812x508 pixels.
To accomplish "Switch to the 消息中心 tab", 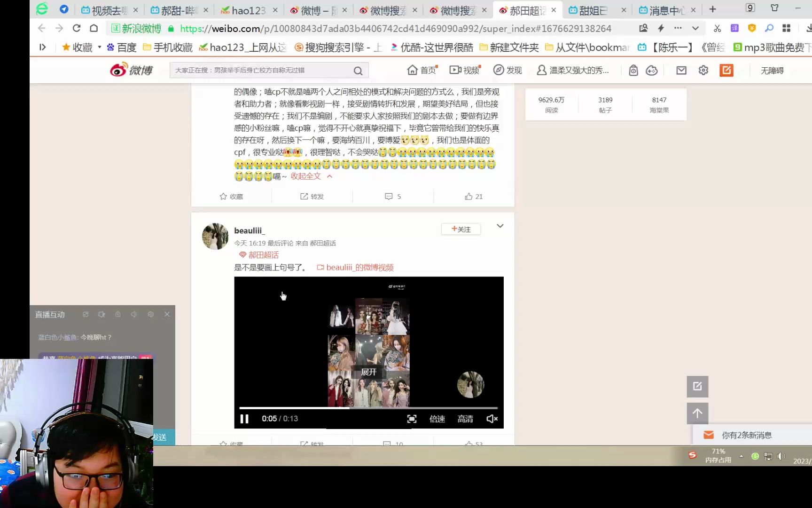I will (x=666, y=10).
